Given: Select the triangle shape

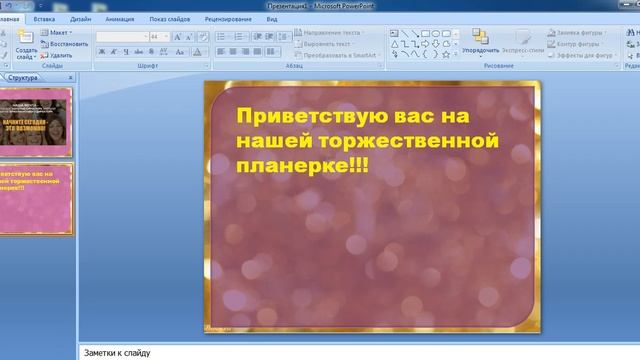Looking at the screenshot, I should click(394, 44).
